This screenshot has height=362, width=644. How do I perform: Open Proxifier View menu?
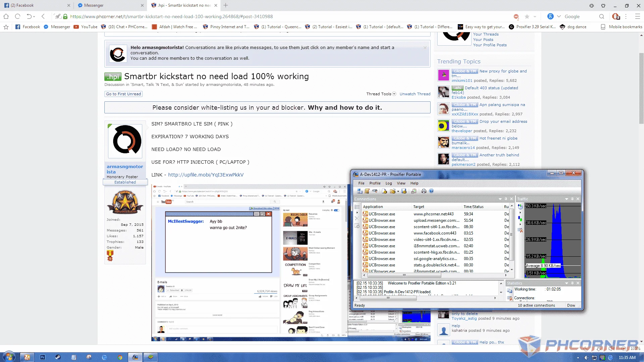401,183
